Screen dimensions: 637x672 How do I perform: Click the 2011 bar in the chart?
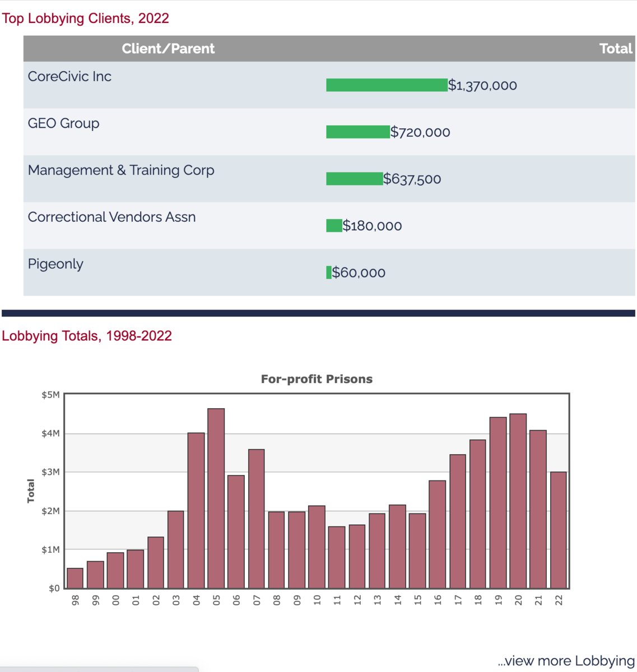(337, 557)
